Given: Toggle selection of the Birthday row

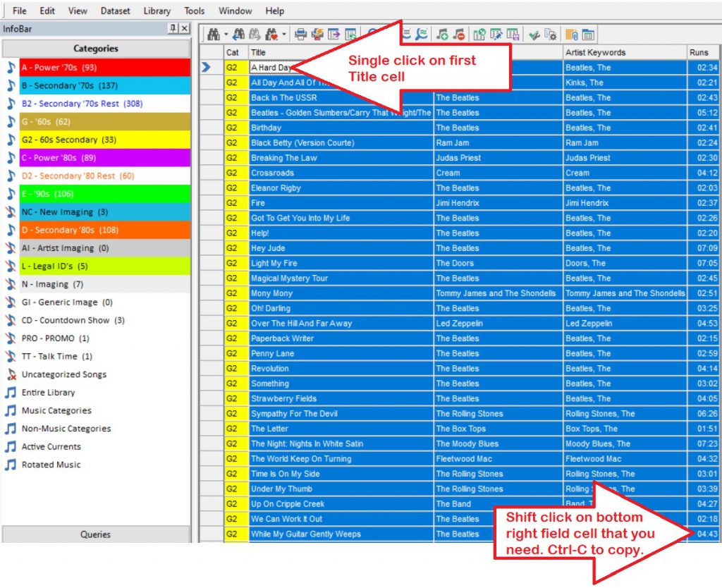Looking at the screenshot, I should point(317,128).
